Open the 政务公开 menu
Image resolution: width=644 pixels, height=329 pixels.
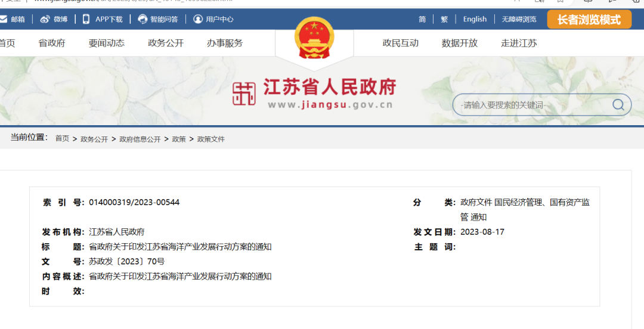pos(166,43)
